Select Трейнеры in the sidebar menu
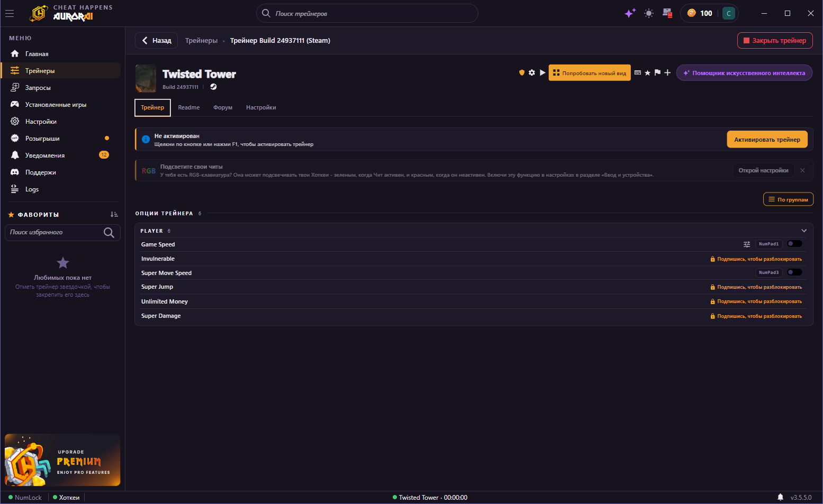Image resolution: width=823 pixels, height=504 pixels. [x=61, y=71]
